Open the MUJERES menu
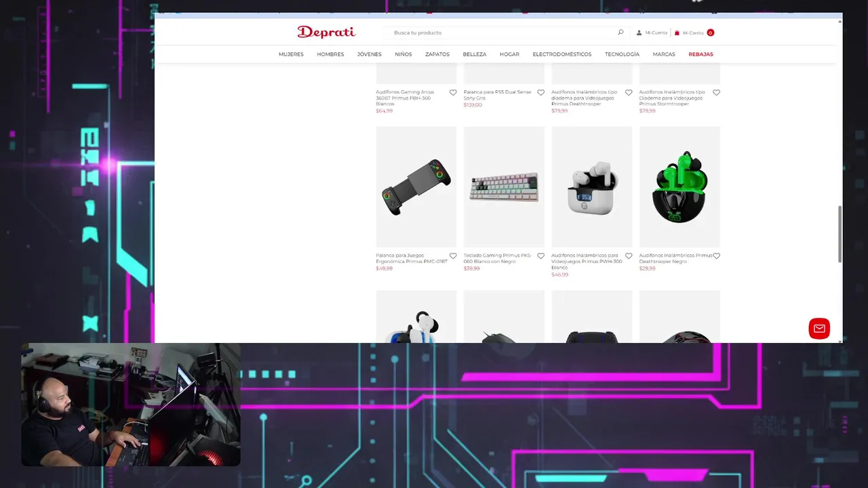 (x=291, y=54)
